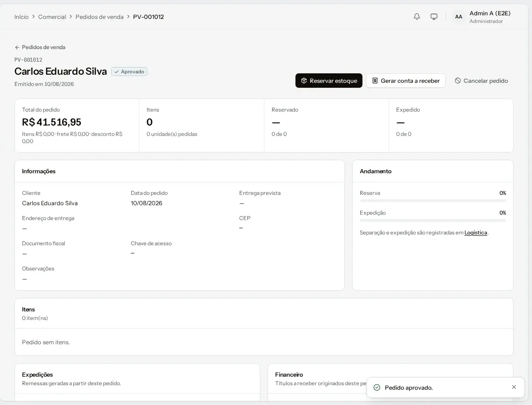Click the Documento fiscal label
The width and height of the screenshot is (532, 405).
44,243
